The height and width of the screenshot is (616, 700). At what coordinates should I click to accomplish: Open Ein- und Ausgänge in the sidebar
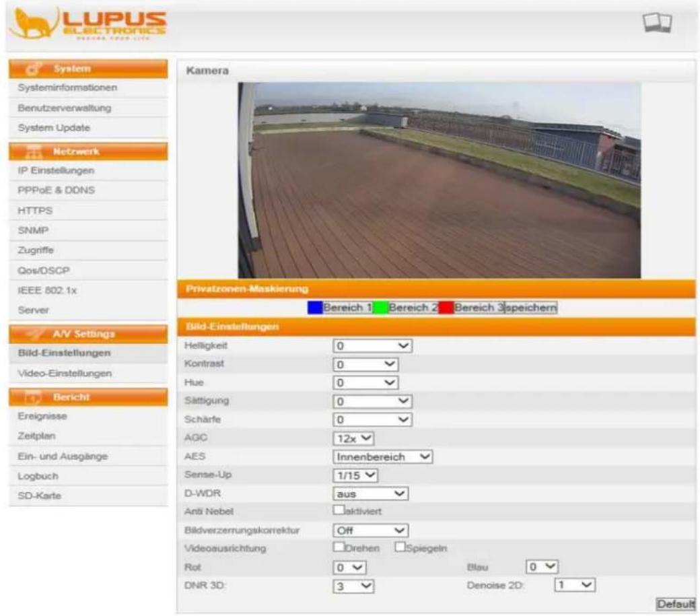coord(88,456)
